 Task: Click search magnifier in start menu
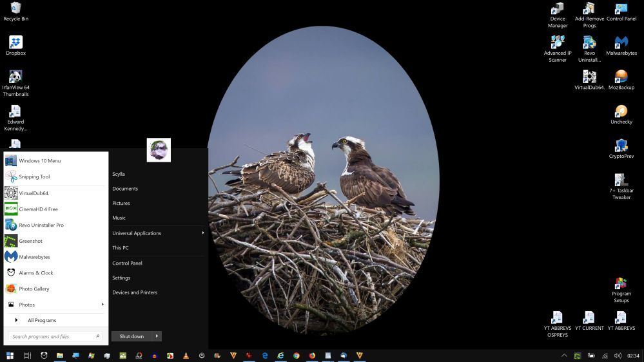pyautogui.click(x=98, y=336)
